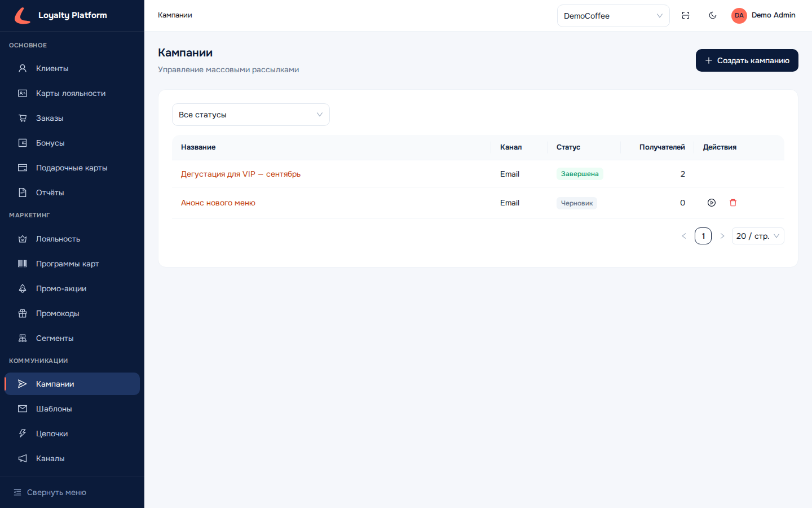Expand the 'Все статусы' status filter
Screen dimensions: 812x508
point(251,115)
